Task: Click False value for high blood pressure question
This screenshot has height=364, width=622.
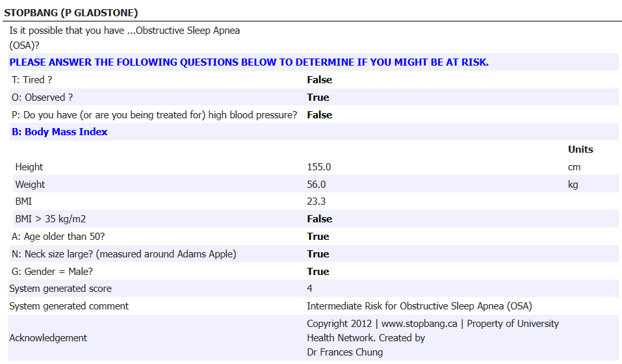Action: point(319,115)
